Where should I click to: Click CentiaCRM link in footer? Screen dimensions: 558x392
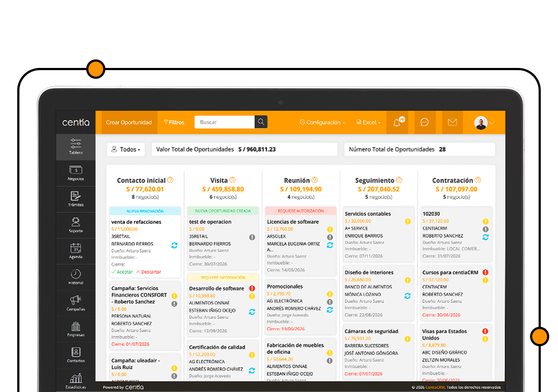coord(435,387)
